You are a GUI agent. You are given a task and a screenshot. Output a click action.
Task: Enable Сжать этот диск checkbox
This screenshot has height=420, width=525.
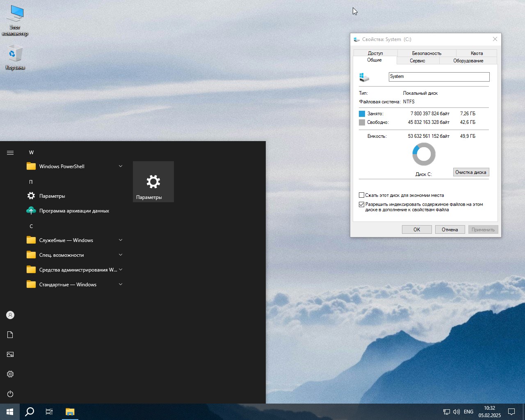362,195
